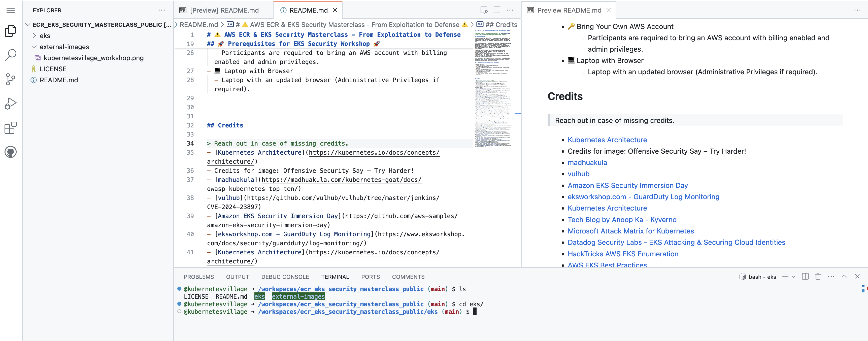Open the Search view in activity bar
The image size is (868, 341).
coord(10,55)
